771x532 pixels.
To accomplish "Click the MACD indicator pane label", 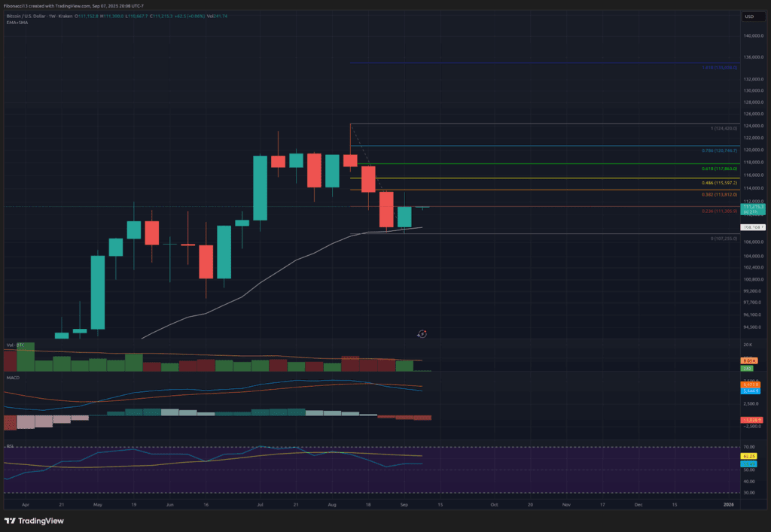I will 13,377.
